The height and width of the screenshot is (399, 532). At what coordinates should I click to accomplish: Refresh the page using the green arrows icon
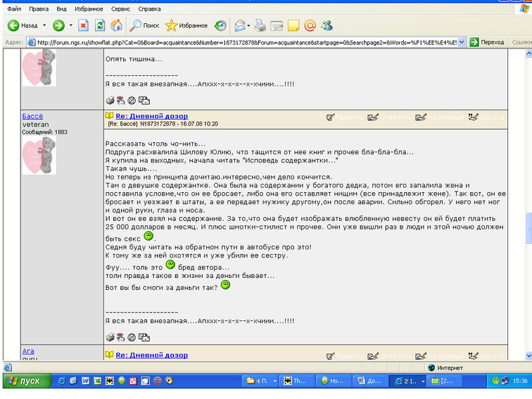click(100, 25)
